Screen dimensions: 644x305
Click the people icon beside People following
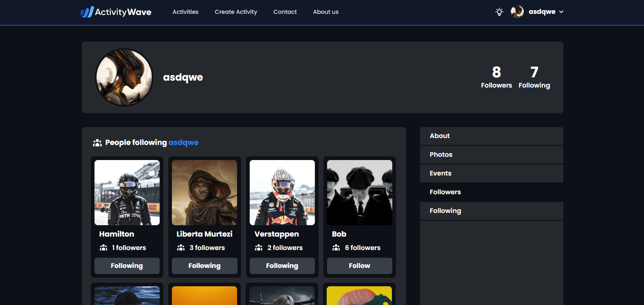97,143
